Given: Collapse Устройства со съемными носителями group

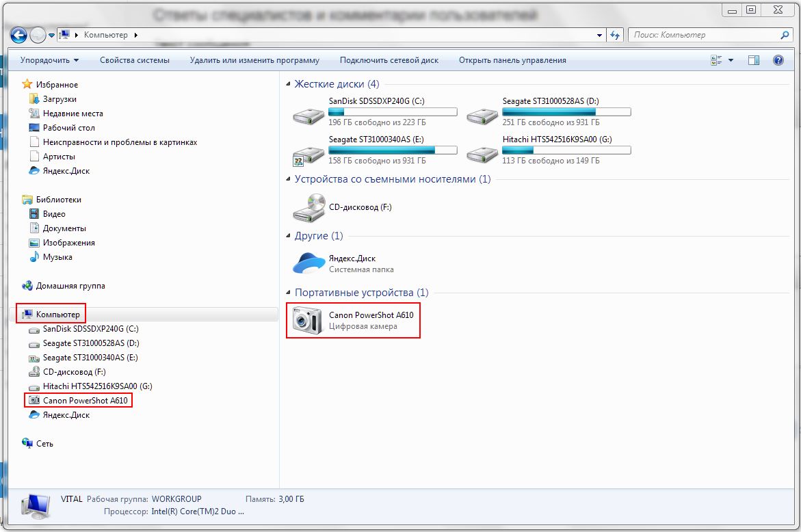Looking at the screenshot, I should tap(288, 179).
